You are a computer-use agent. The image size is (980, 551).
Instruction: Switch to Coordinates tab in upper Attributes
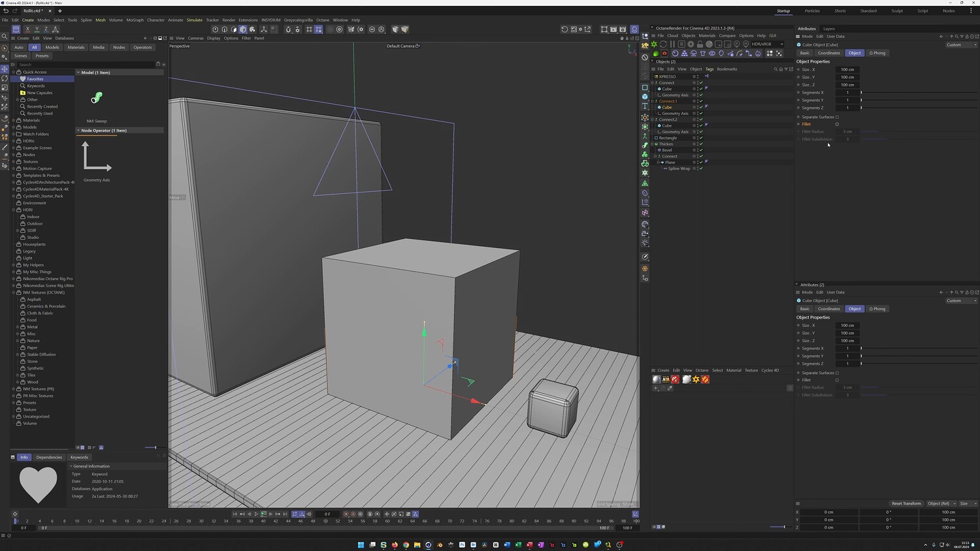(828, 53)
